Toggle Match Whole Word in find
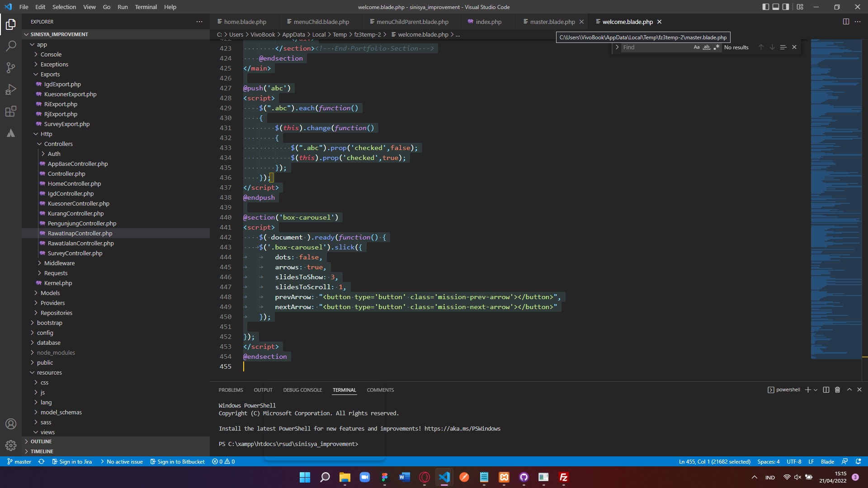The image size is (868, 488). (x=707, y=47)
